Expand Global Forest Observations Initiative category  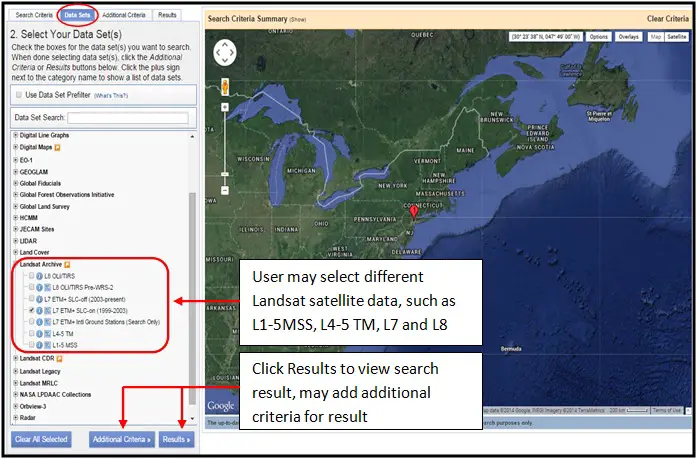[x=16, y=195]
